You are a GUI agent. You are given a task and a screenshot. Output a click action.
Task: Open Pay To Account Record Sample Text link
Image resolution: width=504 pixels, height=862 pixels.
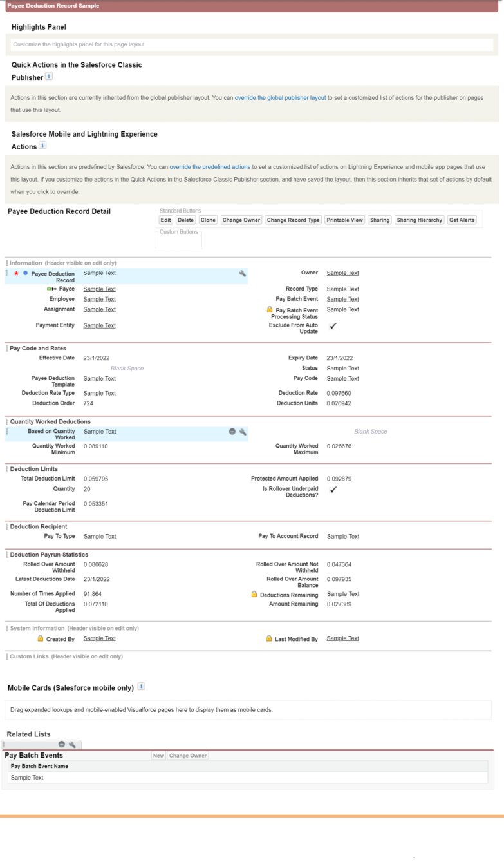point(342,537)
